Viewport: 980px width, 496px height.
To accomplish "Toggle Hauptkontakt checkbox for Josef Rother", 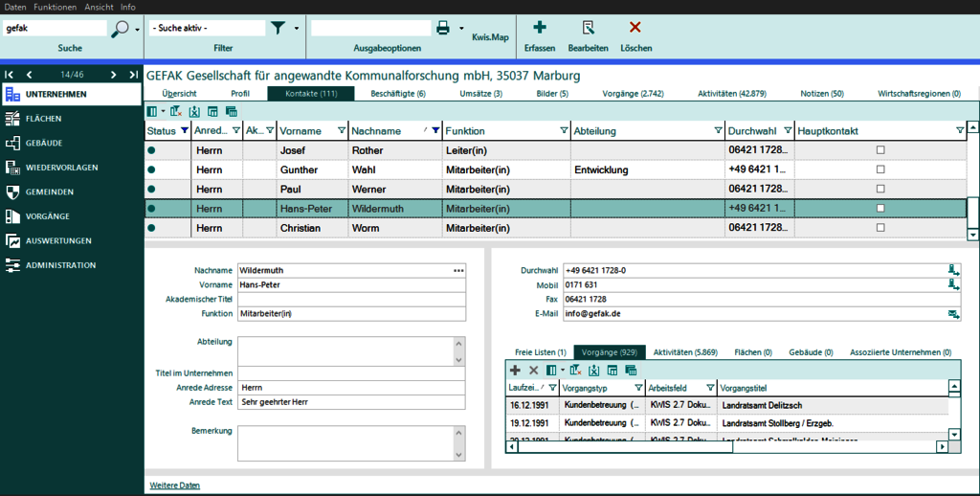I will 880,150.
